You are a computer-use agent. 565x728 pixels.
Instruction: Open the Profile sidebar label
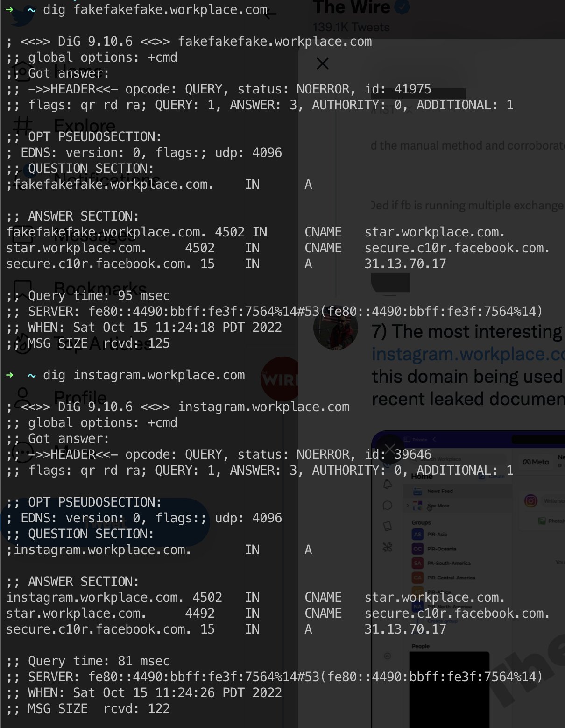[80, 398]
